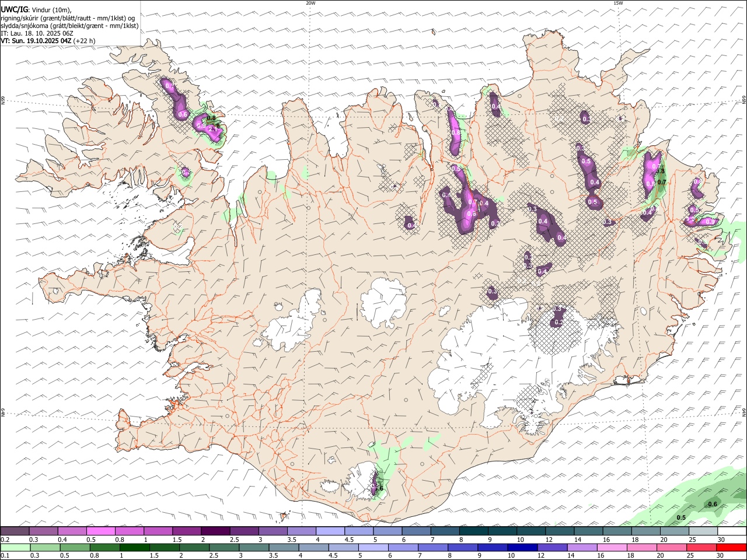This screenshot has width=747, height=560.
Task: Click the upper scale darkest purple swatch at 2
Action: pos(215,531)
